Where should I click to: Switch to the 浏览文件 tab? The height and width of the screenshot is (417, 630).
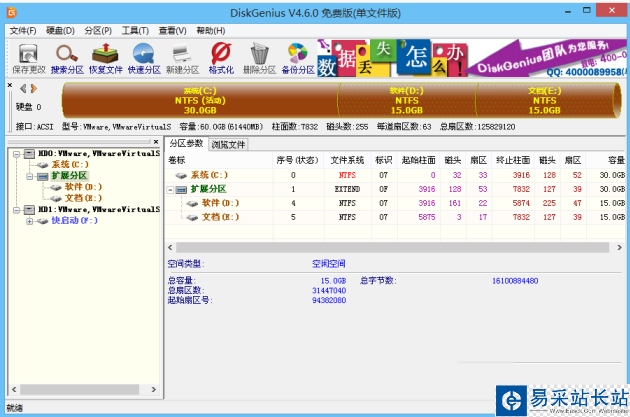click(228, 145)
